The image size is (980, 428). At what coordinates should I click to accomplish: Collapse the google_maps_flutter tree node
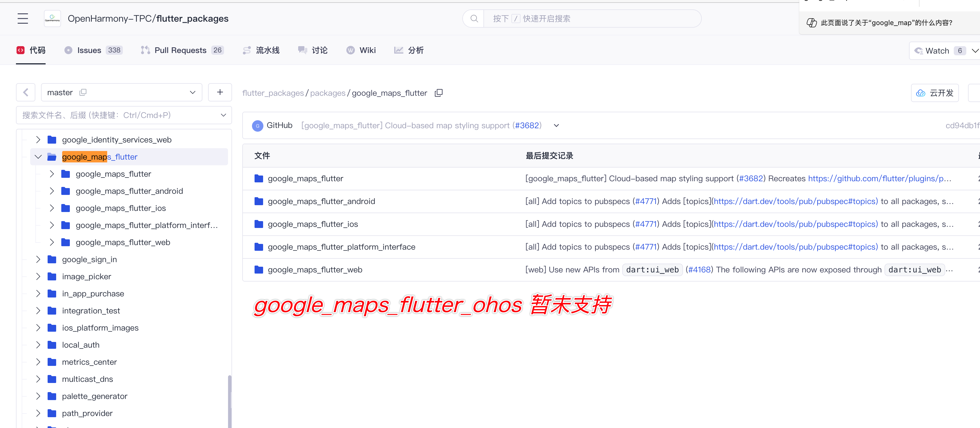pos(38,156)
